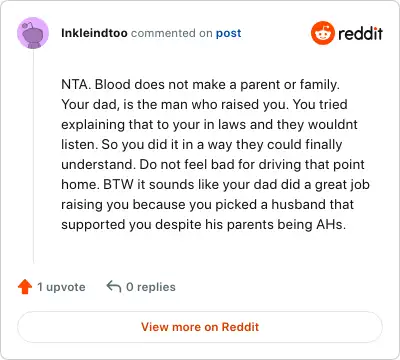Click the line "explaining that to your in laws"
This screenshot has height=360, width=400.
[209, 125]
